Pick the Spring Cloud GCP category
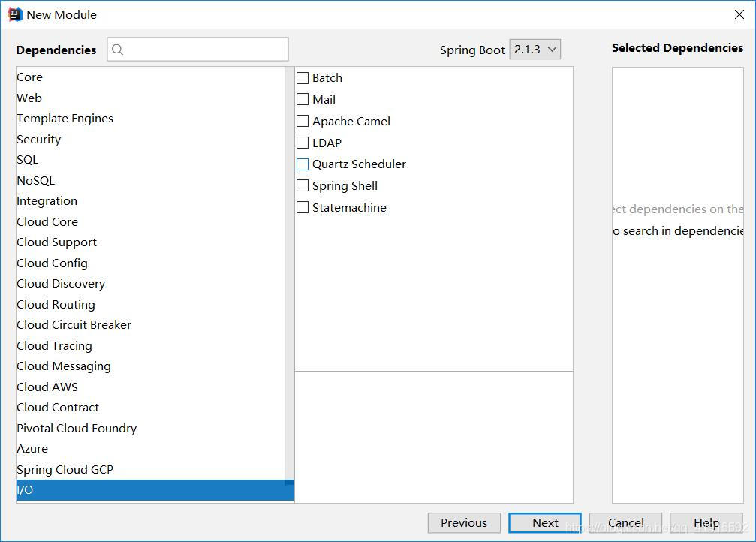 click(x=150, y=470)
